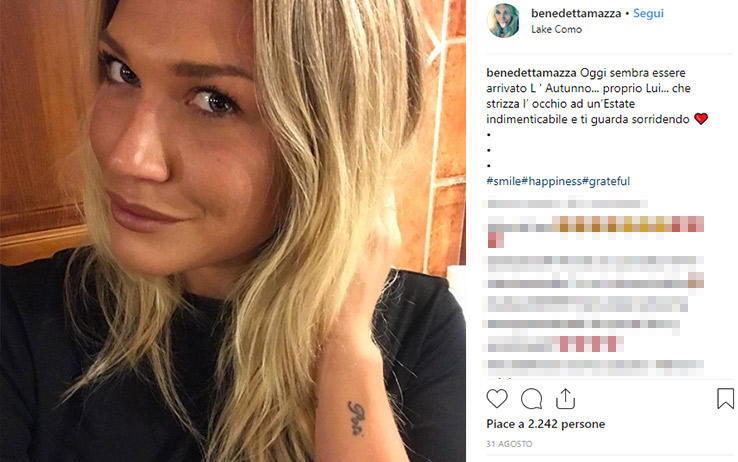Image resolution: width=738 pixels, height=462 pixels.
Task: Open the benedettamazza profile picture
Action: tap(504, 21)
